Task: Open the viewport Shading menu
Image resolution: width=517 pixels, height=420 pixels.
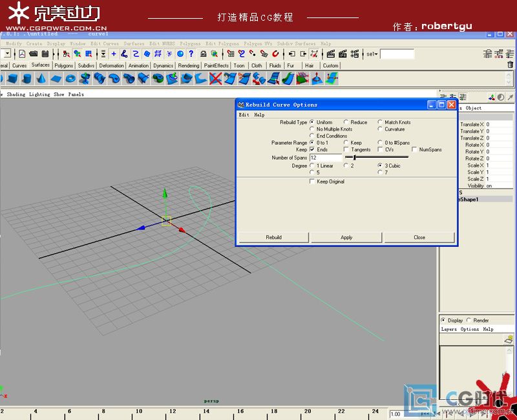Action: pyautogui.click(x=16, y=94)
